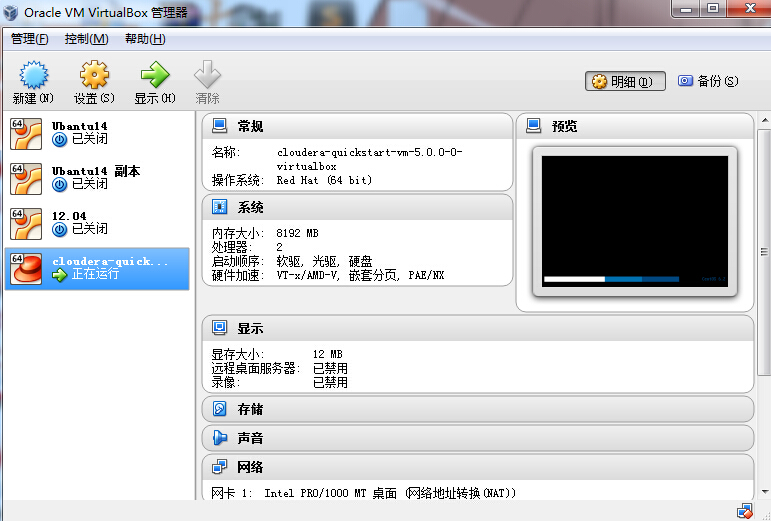Screen dimensions: 771x521
Task: Click the 系统 (System) section chip icon
Action: coord(219,207)
